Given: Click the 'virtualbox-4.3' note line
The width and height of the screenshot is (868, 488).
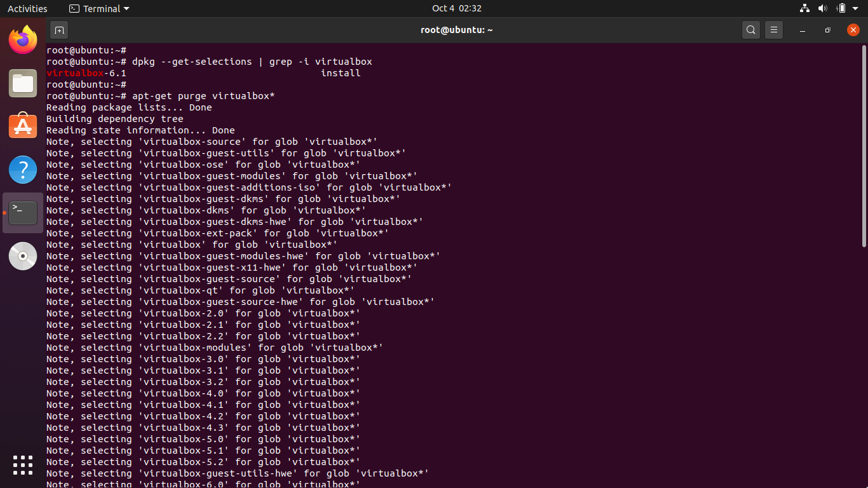Looking at the screenshot, I should click(203, 428).
